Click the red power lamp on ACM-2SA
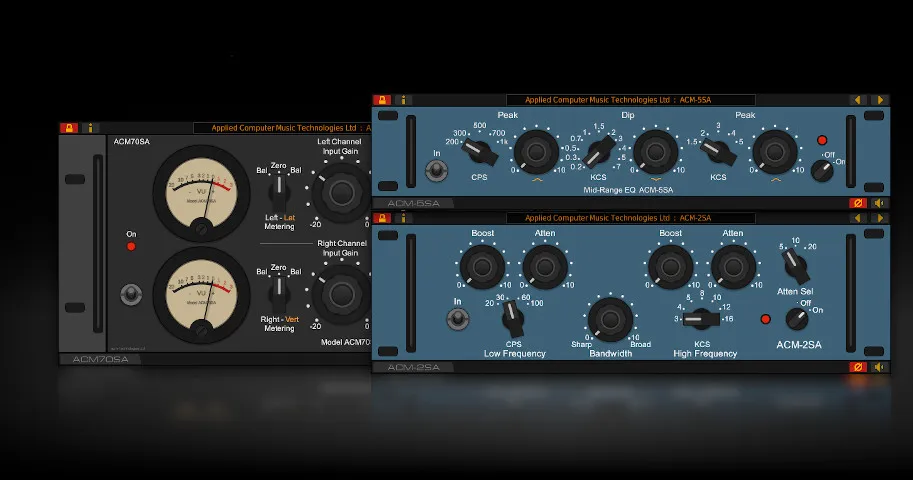 (x=766, y=319)
